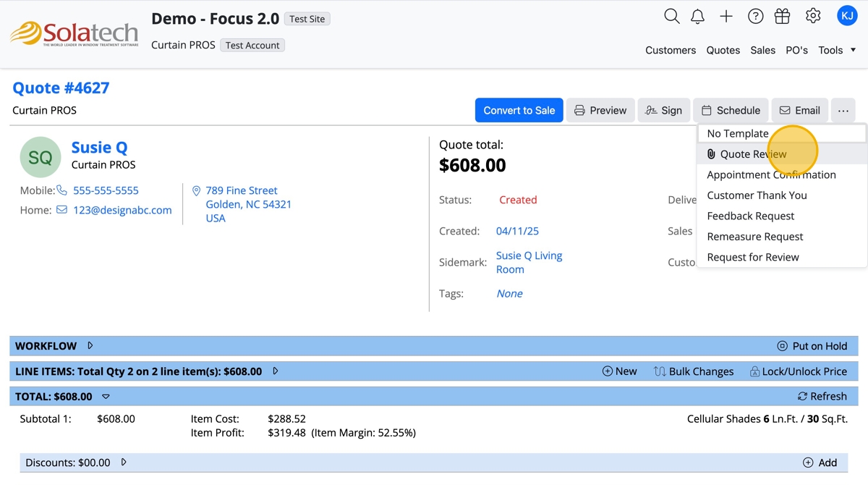Click the search magnifier icon

(x=672, y=16)
